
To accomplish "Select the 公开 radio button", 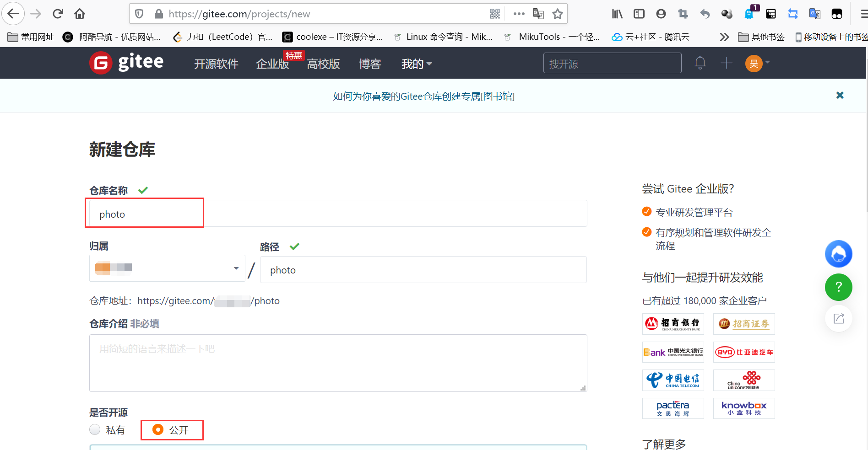I will tap(158, 429).
